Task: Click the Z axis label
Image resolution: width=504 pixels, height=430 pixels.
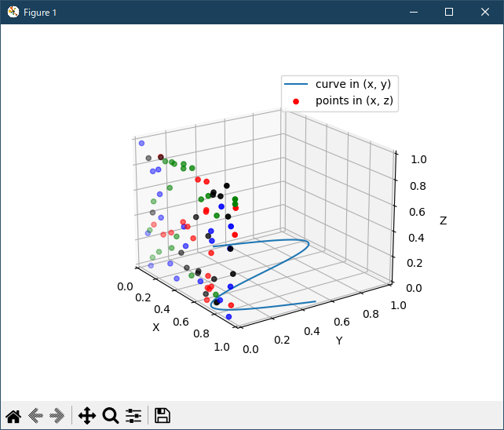Action: (x=444, y=220)
